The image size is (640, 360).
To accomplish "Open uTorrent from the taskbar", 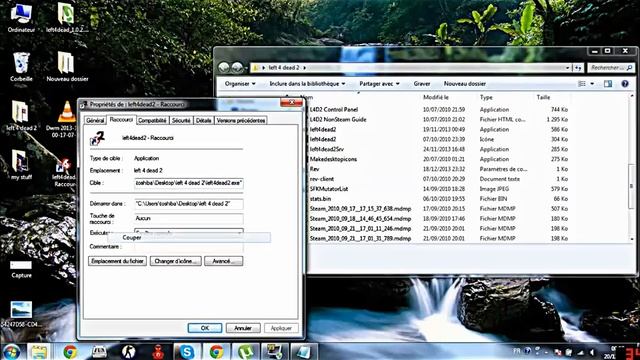I will click(245, 352).
